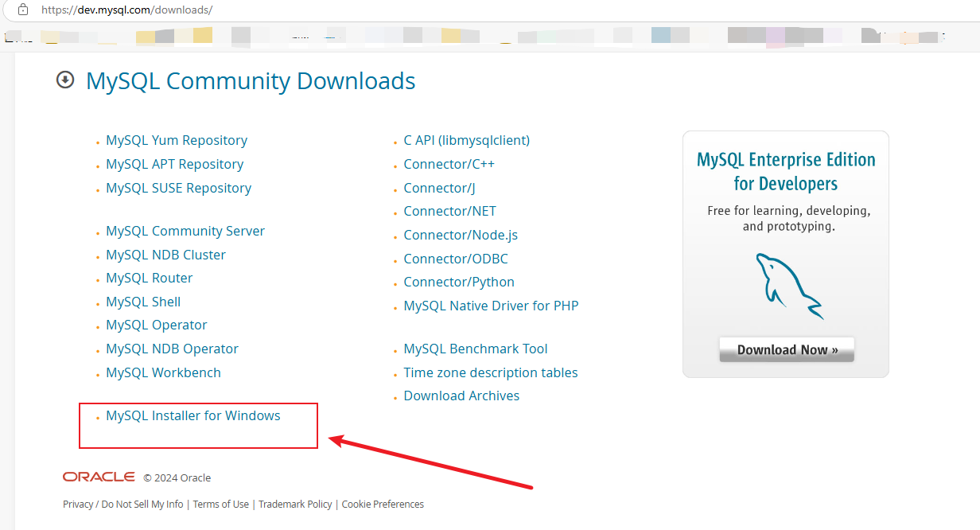Open MySQL Installer for Windows link
Image resolution: width=980 pixels, height=530 pixels.
[193, 415]
